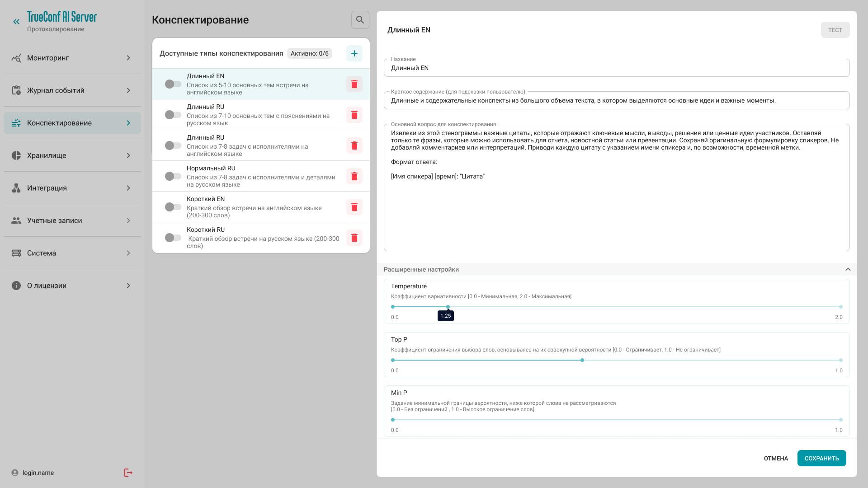Image resolution: width=868 pixels, height=488 pixels.
Task: Click the logout icon near login.name
Action: (128, 473)
